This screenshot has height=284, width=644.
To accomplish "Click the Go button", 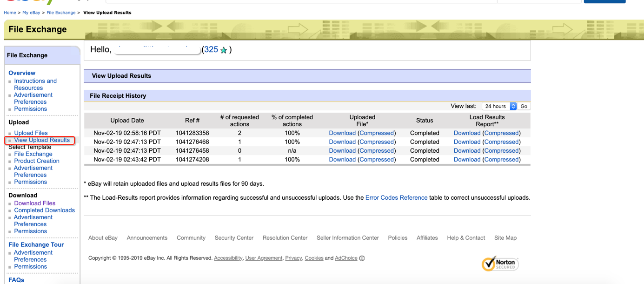I will coord(524,106).
